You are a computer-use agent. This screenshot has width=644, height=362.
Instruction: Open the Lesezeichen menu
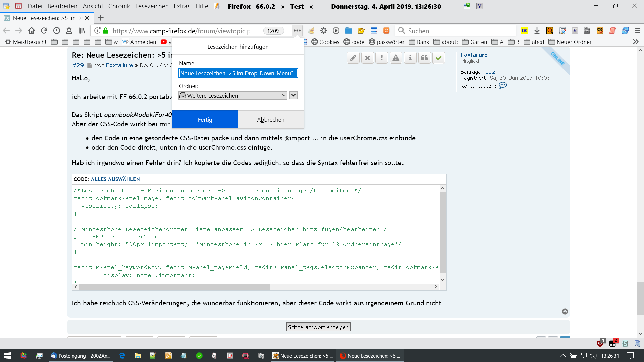click(x=152, y=6)
